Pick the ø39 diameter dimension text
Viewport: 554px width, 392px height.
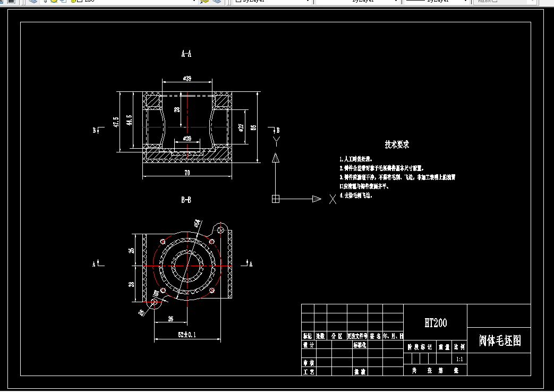(187, 78)
